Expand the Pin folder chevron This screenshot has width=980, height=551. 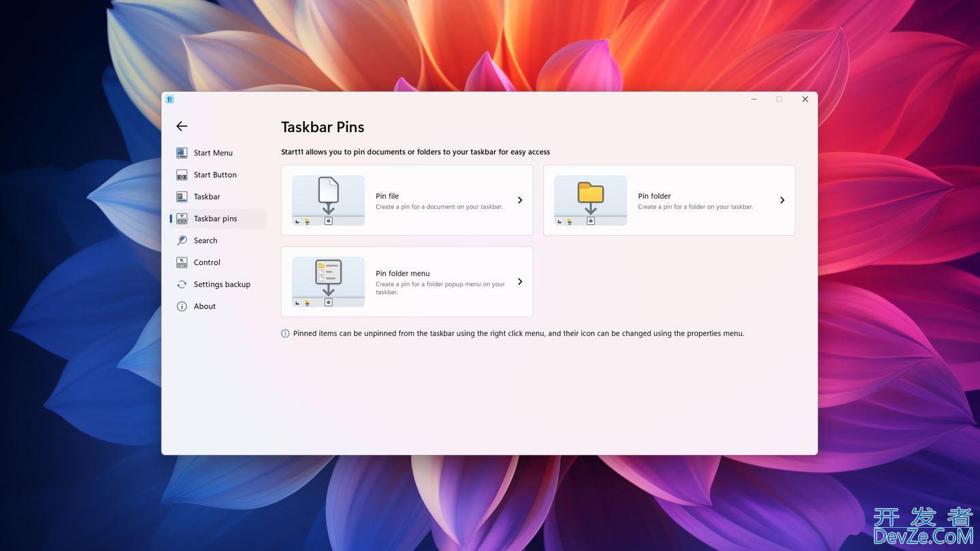click(x=782, y=200)
